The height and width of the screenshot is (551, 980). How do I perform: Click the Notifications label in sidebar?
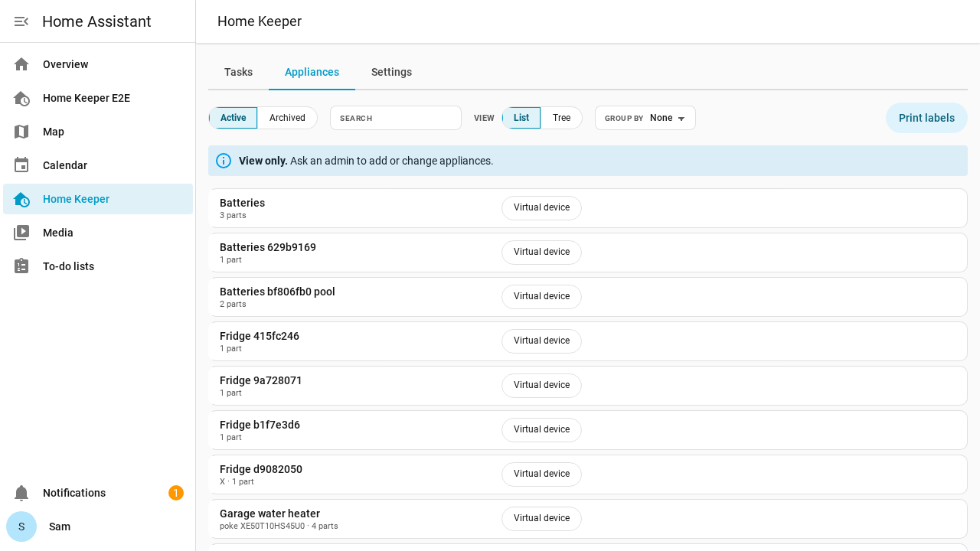click(74, 493)
